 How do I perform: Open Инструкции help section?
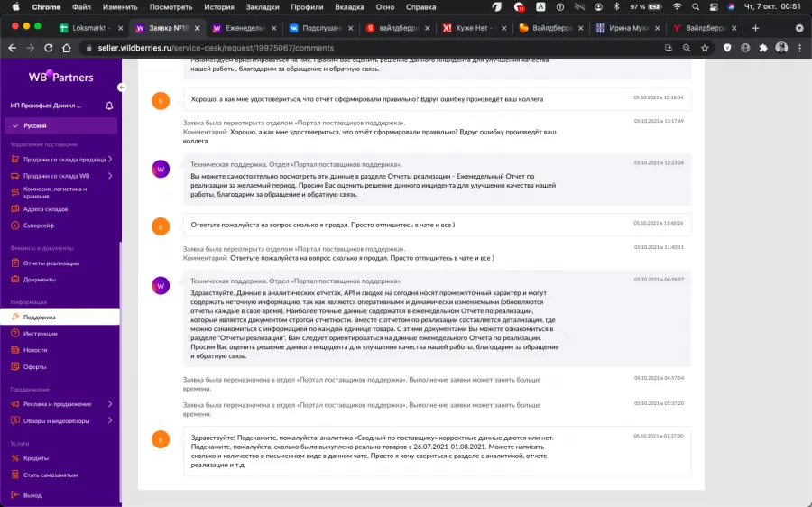[40, 334]
